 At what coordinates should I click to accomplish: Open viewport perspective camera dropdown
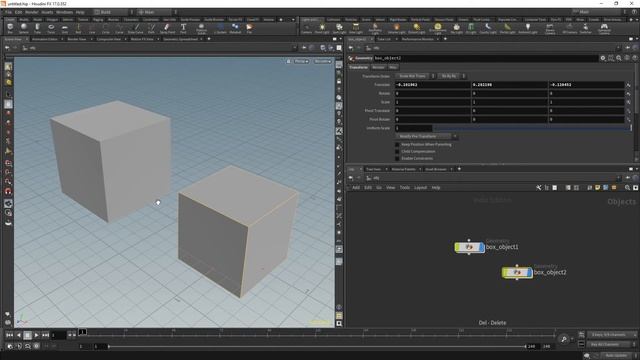[301, 61]
